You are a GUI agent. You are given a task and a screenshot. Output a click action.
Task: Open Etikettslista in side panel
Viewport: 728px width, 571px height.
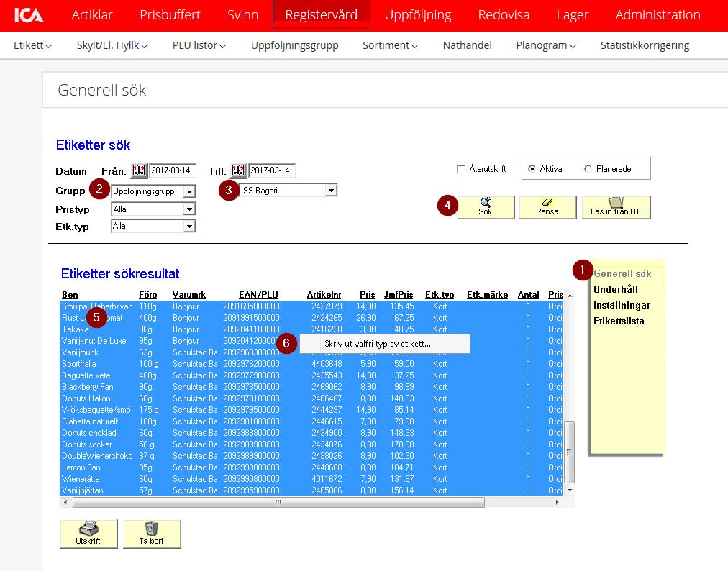[619, 321]
